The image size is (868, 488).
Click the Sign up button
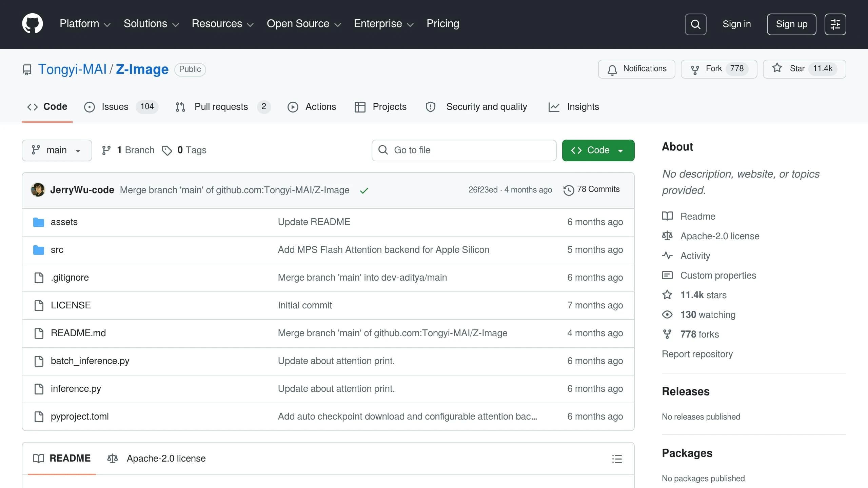point(791,24)
